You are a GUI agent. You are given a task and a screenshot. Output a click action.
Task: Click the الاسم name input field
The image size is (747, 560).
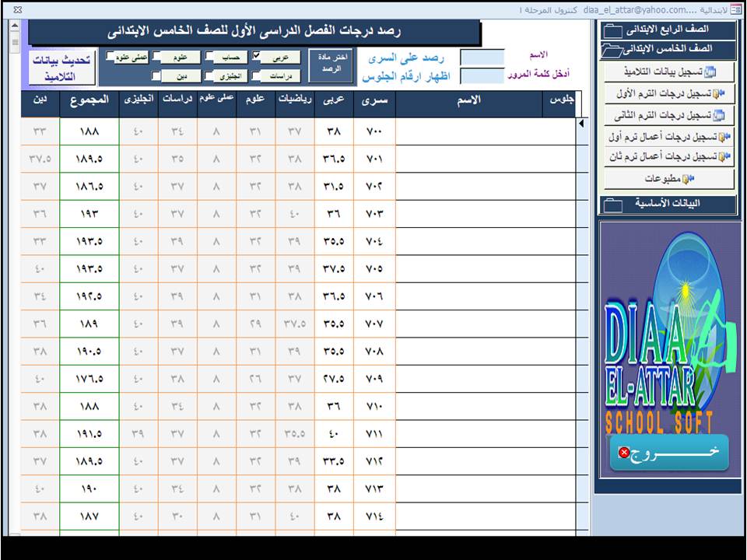pos(482,57)
